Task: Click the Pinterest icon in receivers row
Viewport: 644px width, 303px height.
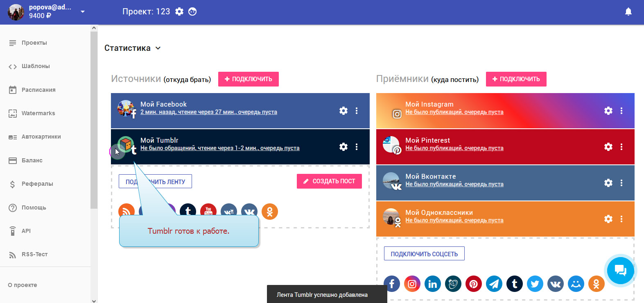Action: [x=474, y=283]
